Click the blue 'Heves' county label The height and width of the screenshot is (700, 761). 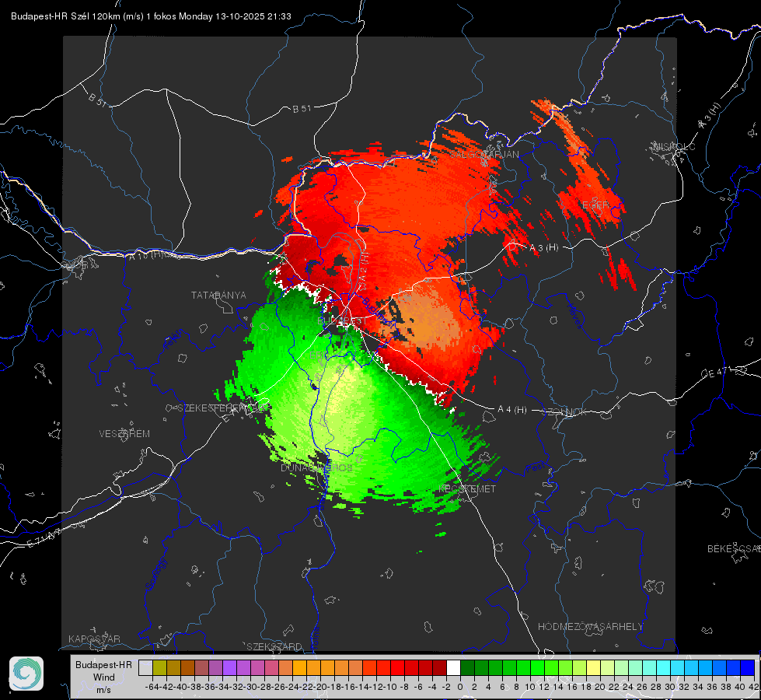(x=574, y=317)
